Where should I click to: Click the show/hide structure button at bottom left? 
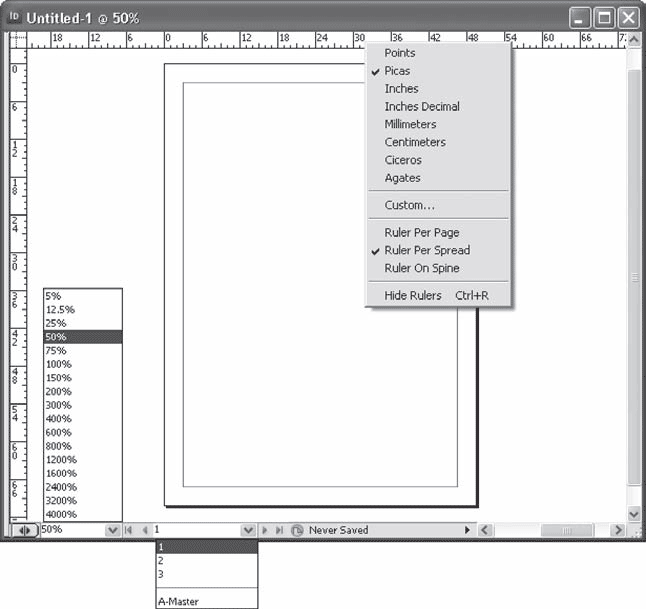click(x=24, y=530)
